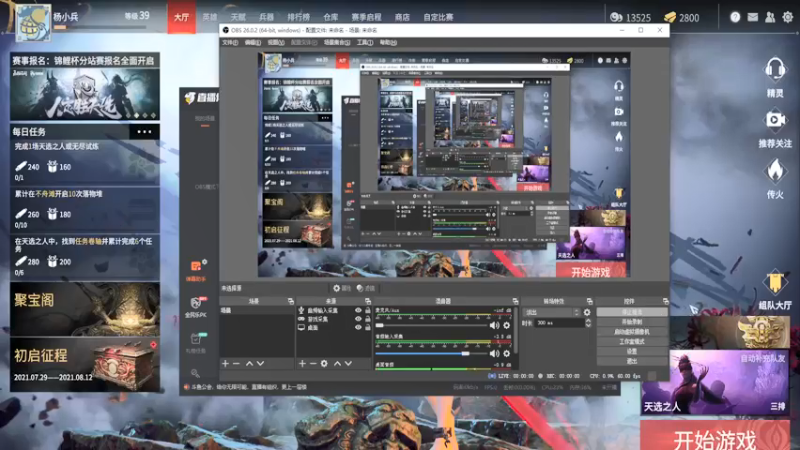Open game settings gear at top right
Viewport: 800px width, 450px height.
pos(788,17)
